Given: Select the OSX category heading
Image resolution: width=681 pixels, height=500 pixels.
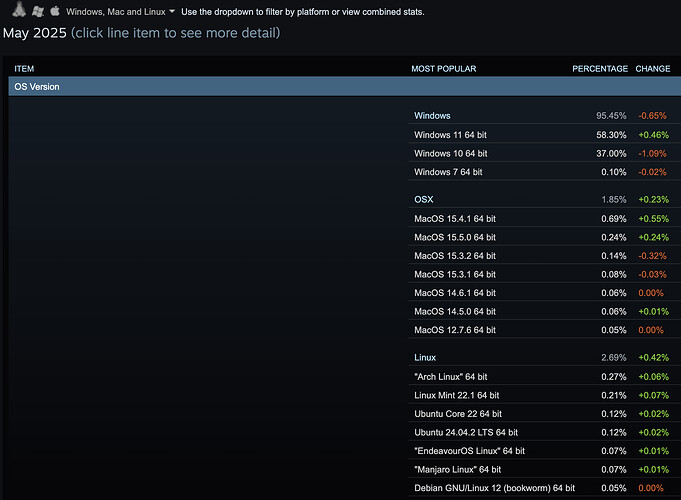Looking at the screenshot, I should click(x=424, y=199).
